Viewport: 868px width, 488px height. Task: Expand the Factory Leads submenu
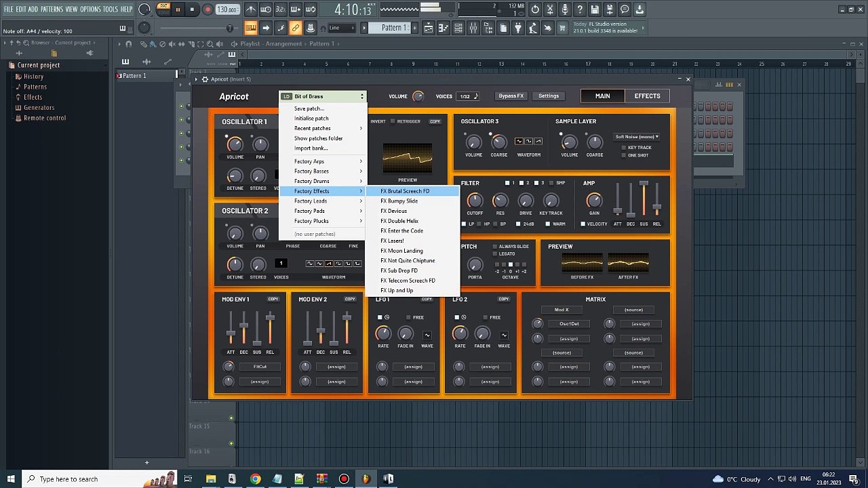(323, 201)
